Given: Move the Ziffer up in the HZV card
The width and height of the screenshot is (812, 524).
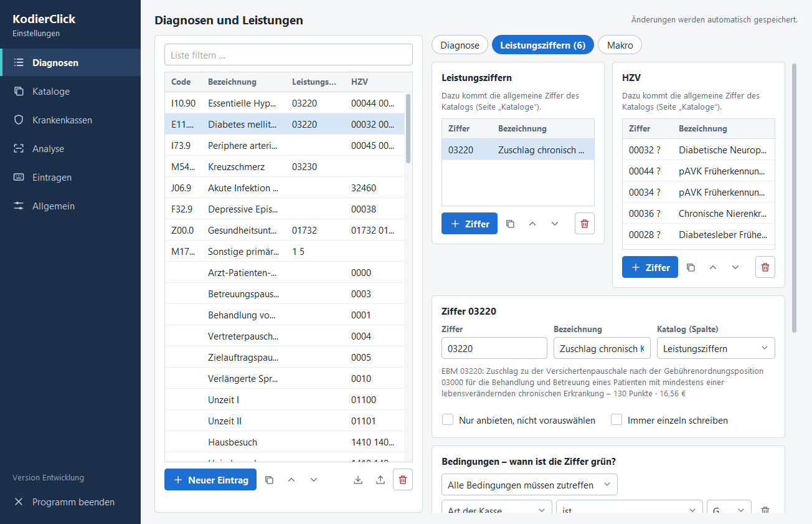Looking at the screenshot, I should click(x=713, y=267).
